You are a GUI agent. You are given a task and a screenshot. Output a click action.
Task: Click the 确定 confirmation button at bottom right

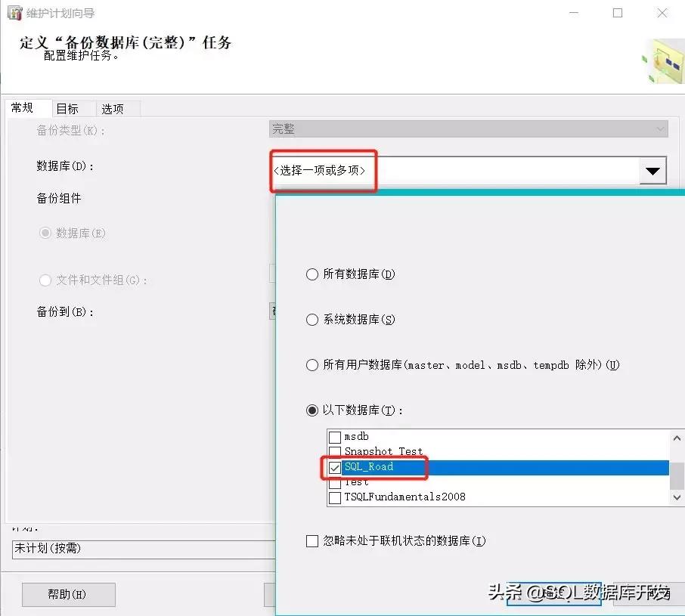(554, 593)
